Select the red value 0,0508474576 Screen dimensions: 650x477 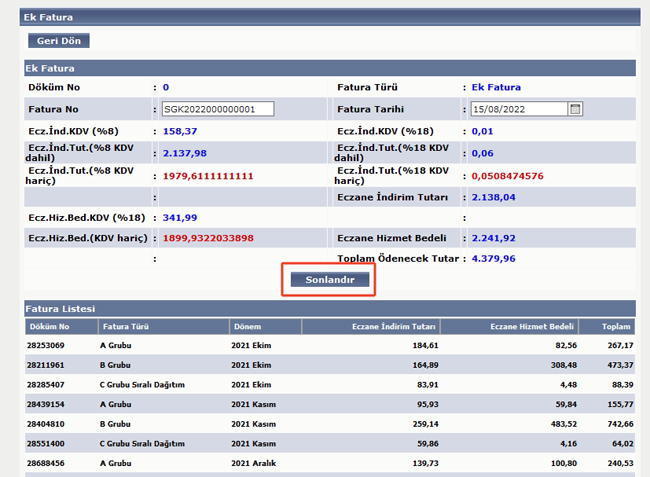tap(507, 176)
